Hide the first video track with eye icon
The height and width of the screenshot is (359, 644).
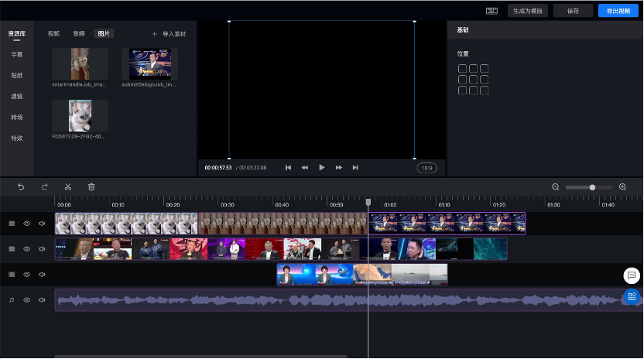pyautogui.click(x=26, y=224)
